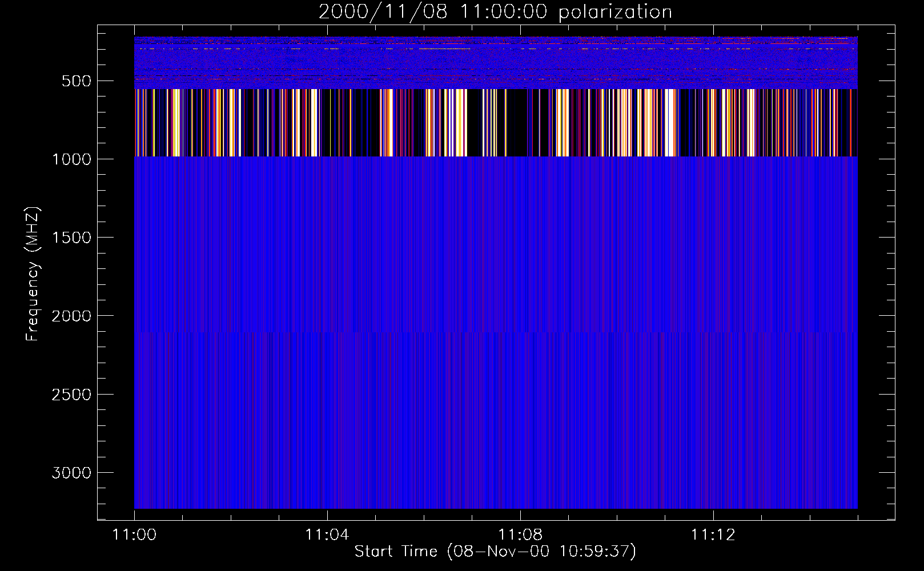Click the '1500' frequency tick label
This screenshot has height=571, width=924.
point(71,238)
